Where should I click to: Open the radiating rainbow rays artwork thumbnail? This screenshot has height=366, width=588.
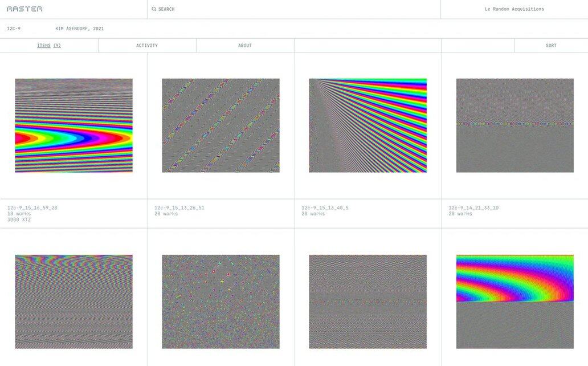coord(367,125)
